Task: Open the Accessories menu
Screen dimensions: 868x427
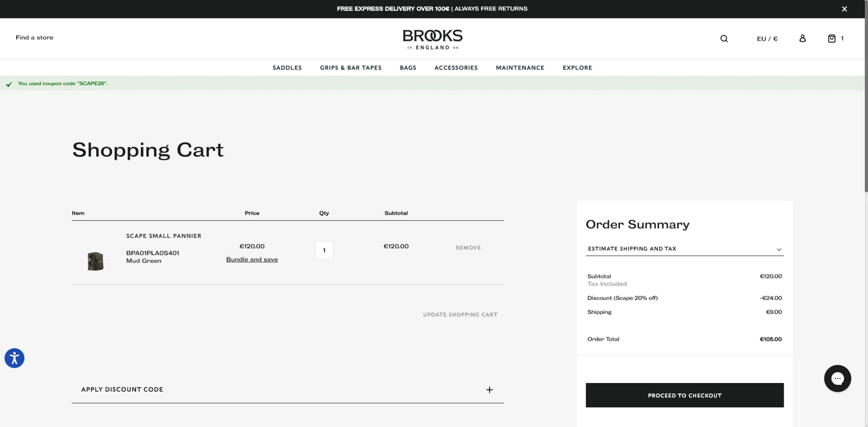Action: point(456,68)
